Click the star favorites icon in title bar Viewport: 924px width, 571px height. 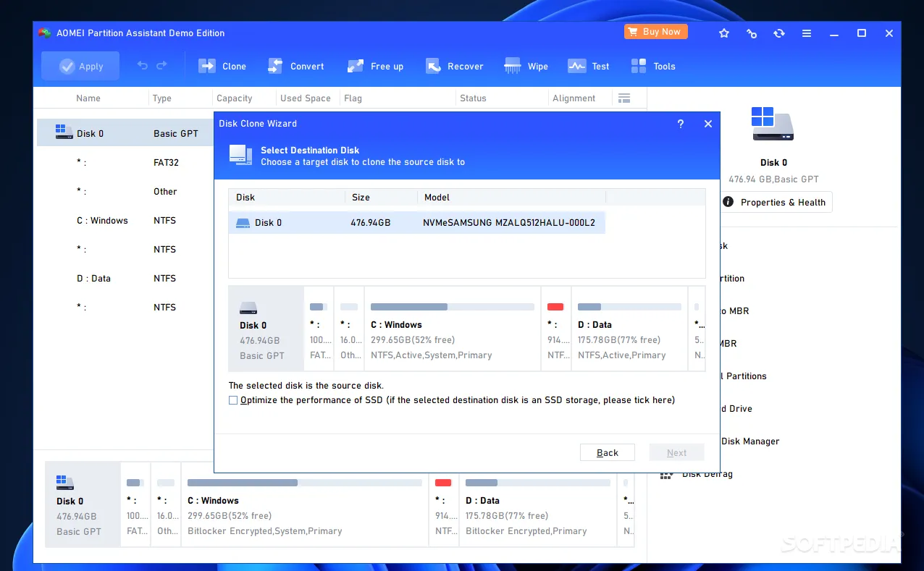[x=723, y=33]
